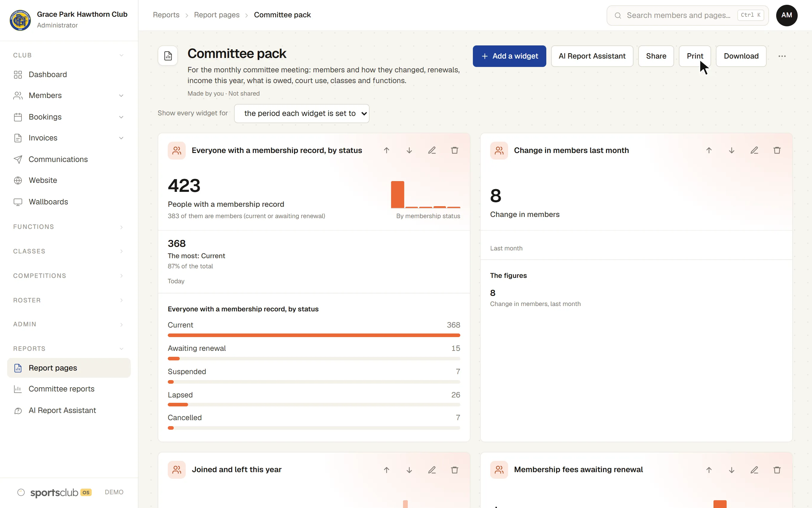Go to Reports breadcrumb link
This screenshot has height=508, width=812.
(x=166, y=15)
